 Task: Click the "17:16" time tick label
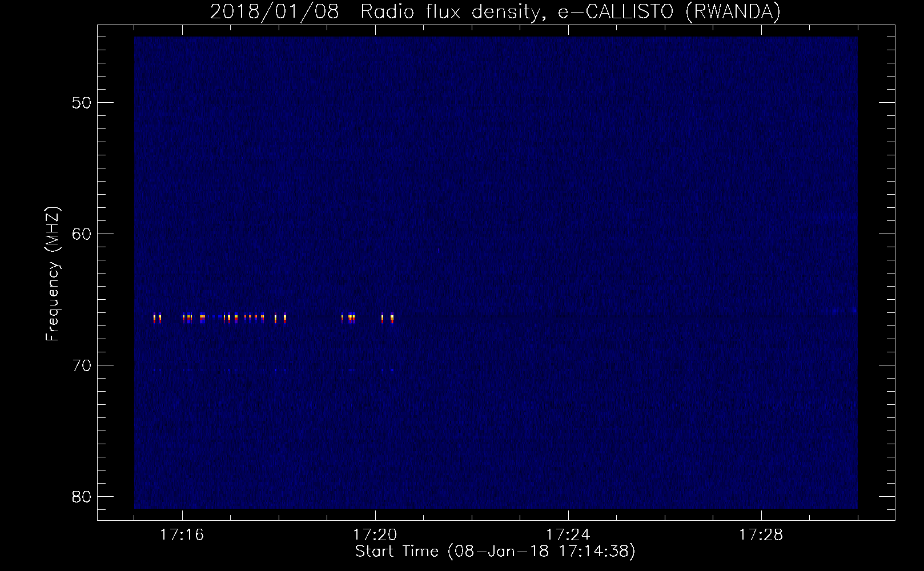click(182, 535)
